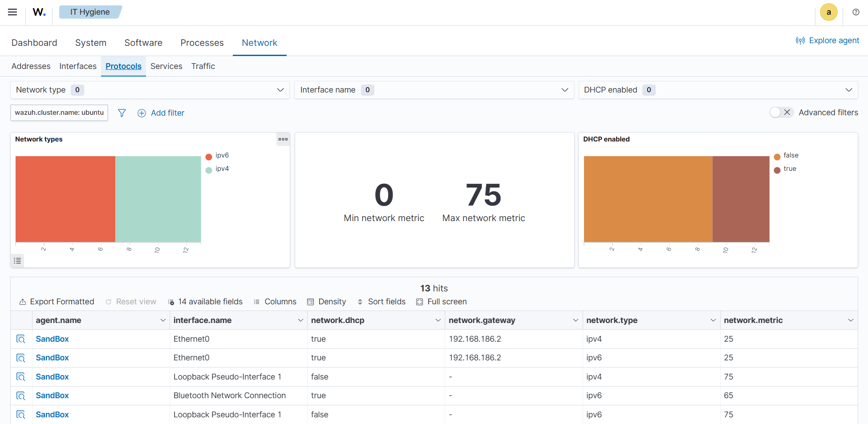Open the help question mark icon

tap(856, 12)
